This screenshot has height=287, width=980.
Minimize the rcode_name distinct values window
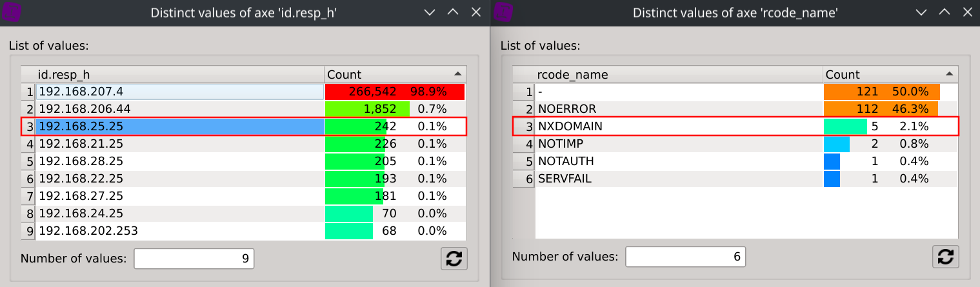(x=921, y=12)
